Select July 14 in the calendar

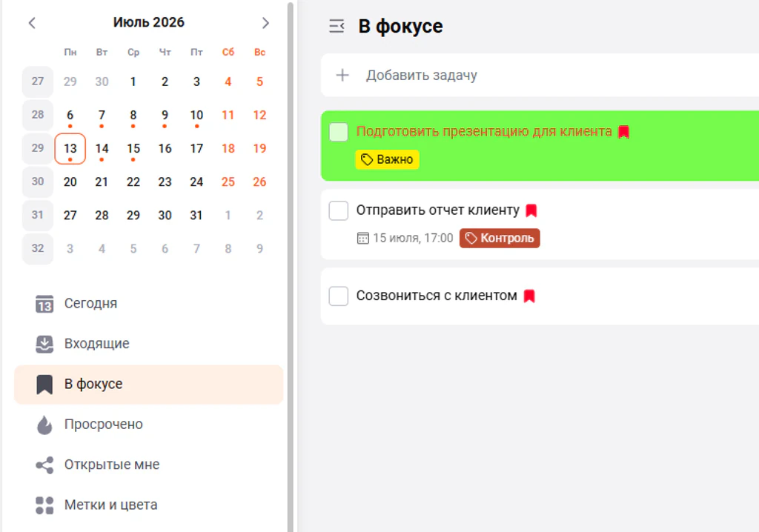pyautogui.click(x=102, y=149)
